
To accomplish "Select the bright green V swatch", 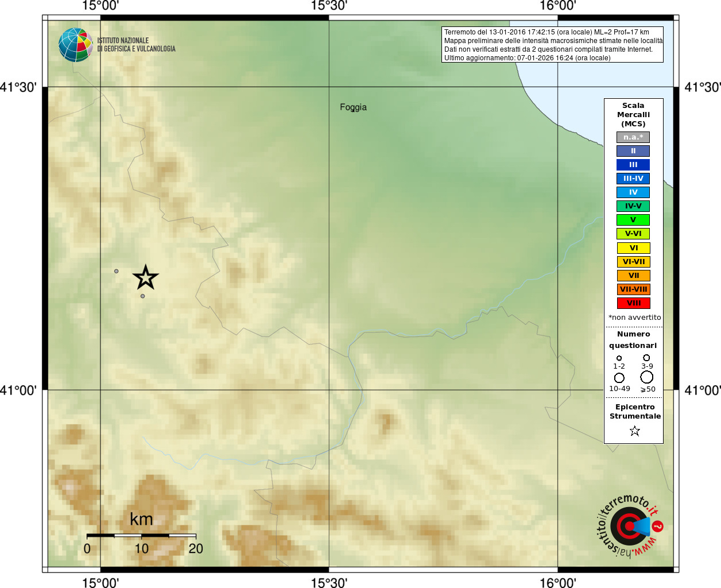I will tap(633, 220).
